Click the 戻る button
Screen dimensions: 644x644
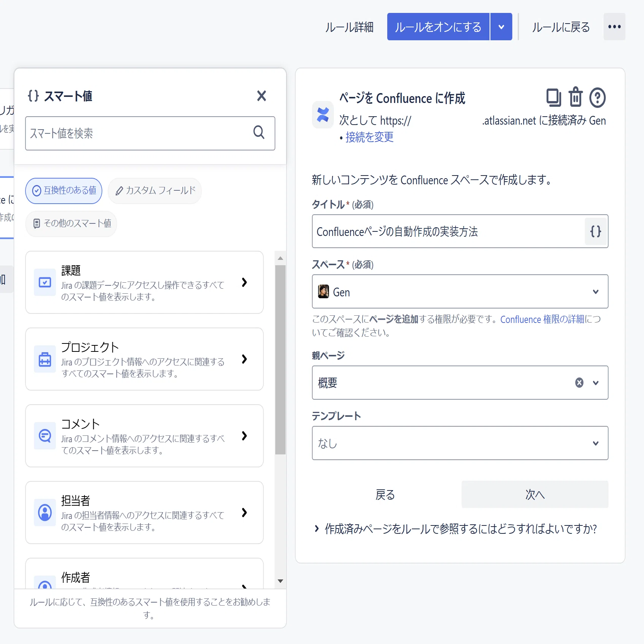pyautogui.click(x=385, y=494)
